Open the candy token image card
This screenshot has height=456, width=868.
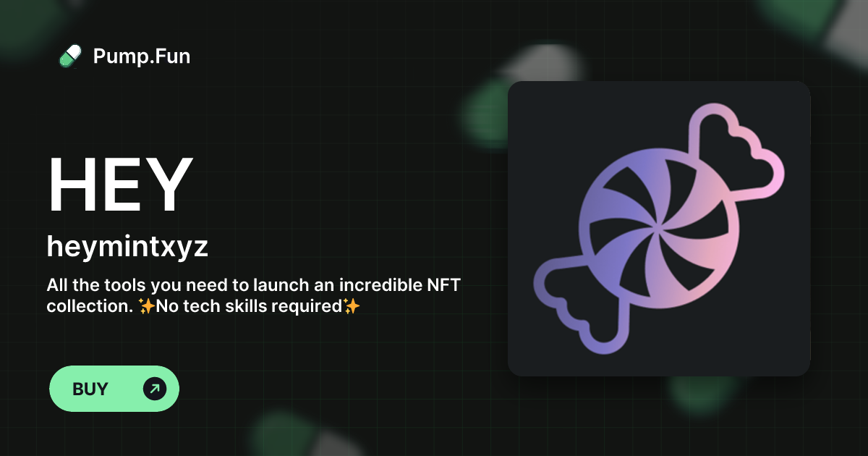[659, 229]
